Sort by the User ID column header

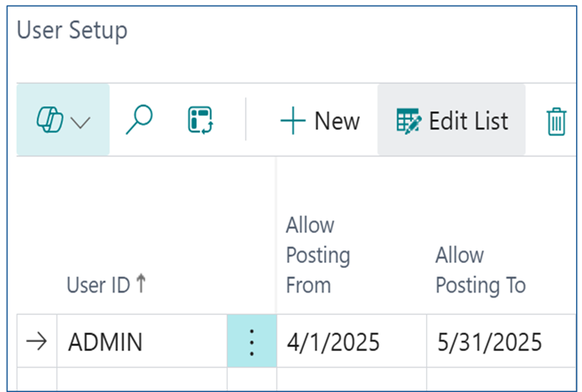(98, 285)
